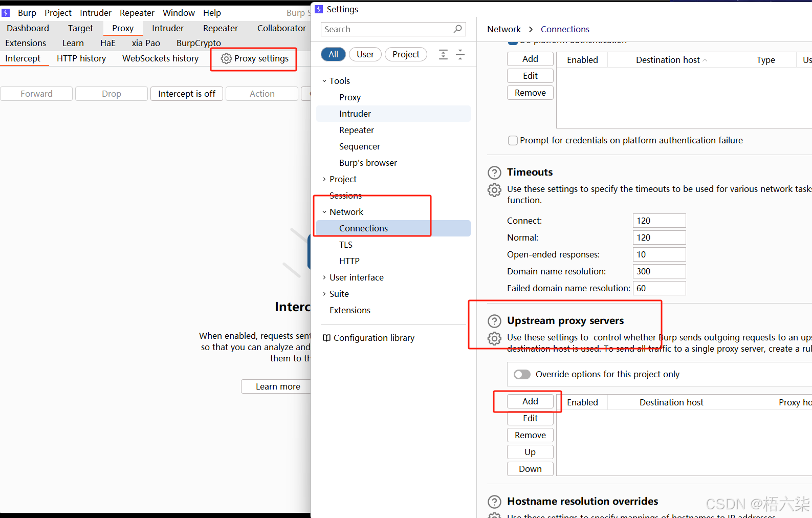Click the Learn more button
This screenshot has width=812, height=518.
276,386
